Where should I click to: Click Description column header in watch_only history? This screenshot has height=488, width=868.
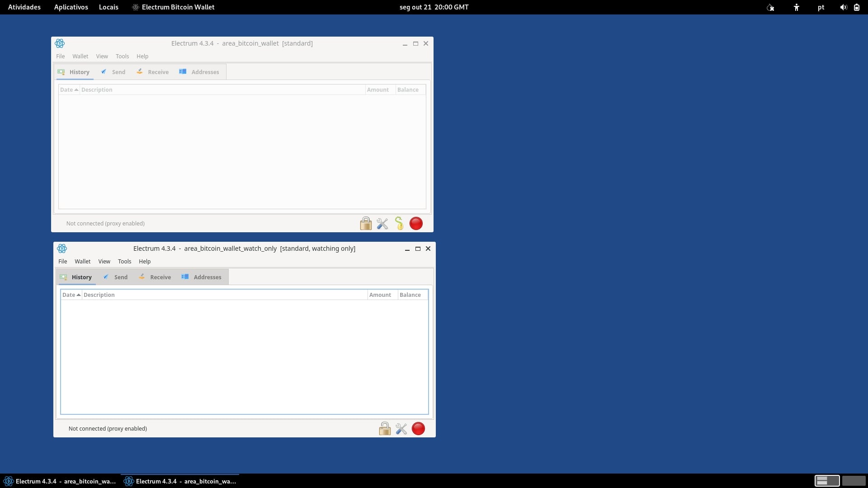(225, 295)
